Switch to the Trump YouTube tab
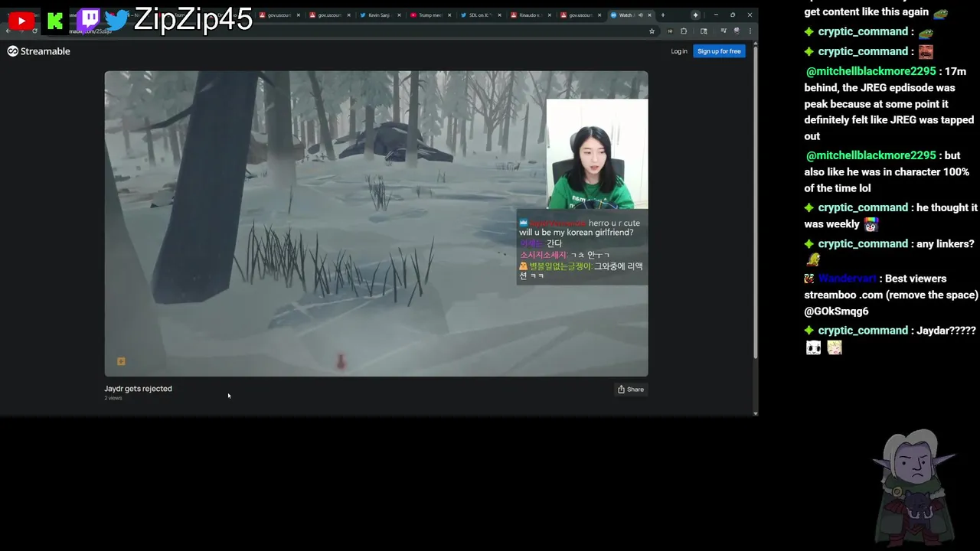Image resolution: width=980 pixels, height=551 pixels. 431,15
